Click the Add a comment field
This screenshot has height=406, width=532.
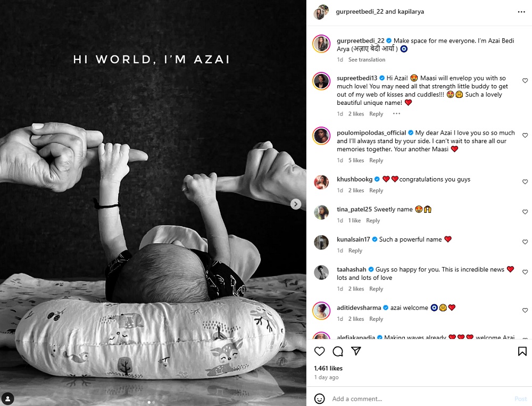click(x=421, y=399)
